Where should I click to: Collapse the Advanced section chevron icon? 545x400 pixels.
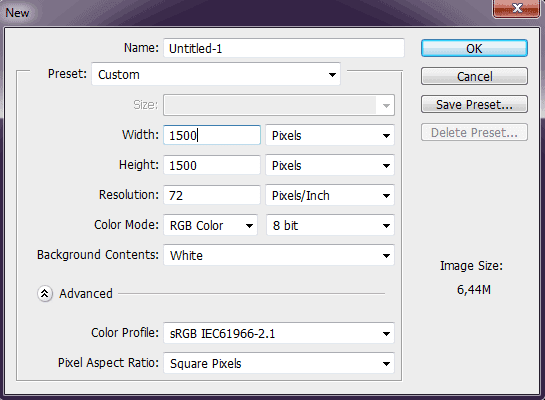pyautogui.click(x=45, y=294)
